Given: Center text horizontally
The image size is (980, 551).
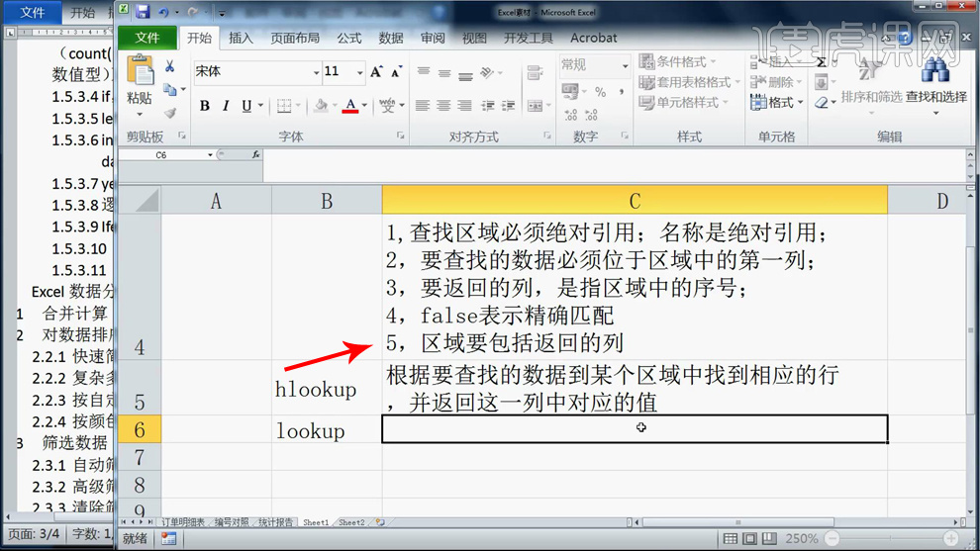Looking at the screenshot, I should 443,106.
